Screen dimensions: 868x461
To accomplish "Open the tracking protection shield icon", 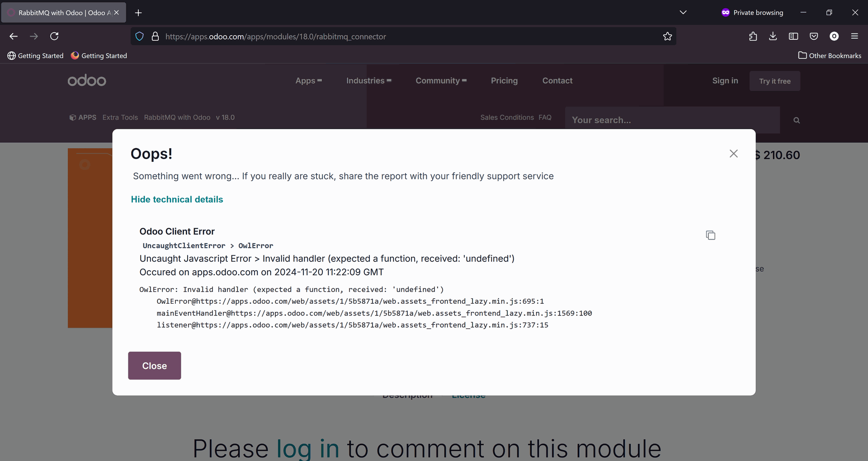I will click(x=140, y=37).
